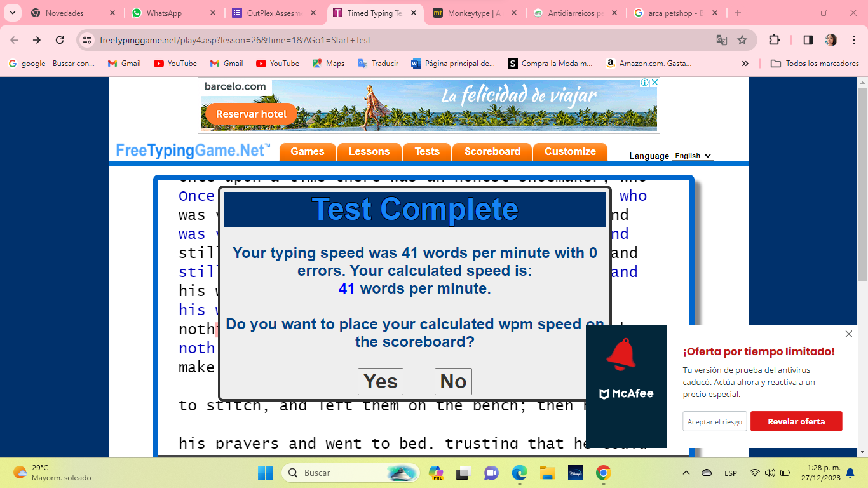Open the Traducir bookmark
The image size is (868, 488).
379,64
